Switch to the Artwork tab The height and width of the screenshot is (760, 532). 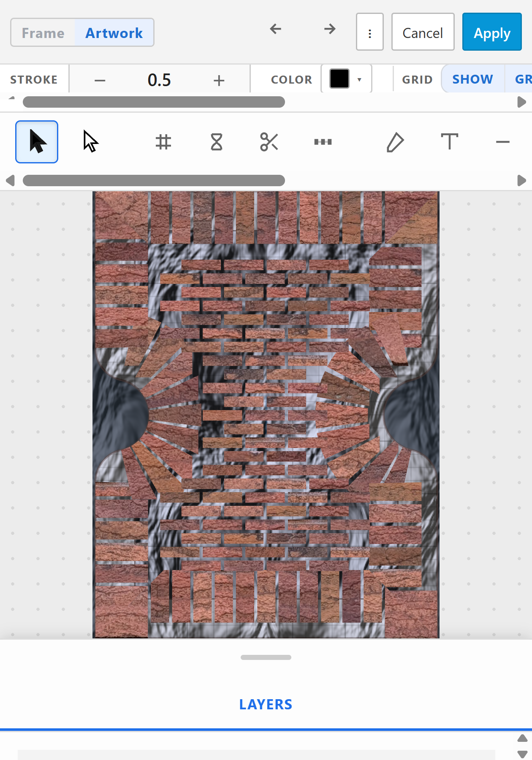(114, 33)
